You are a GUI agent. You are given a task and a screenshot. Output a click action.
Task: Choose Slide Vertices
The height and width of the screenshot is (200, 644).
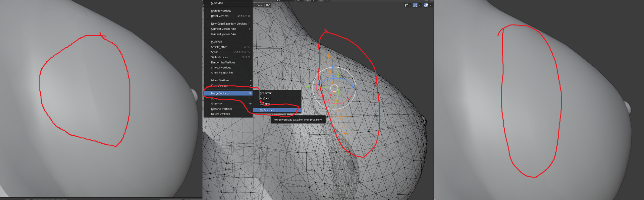pyautogui.click(x=228, y=57)
